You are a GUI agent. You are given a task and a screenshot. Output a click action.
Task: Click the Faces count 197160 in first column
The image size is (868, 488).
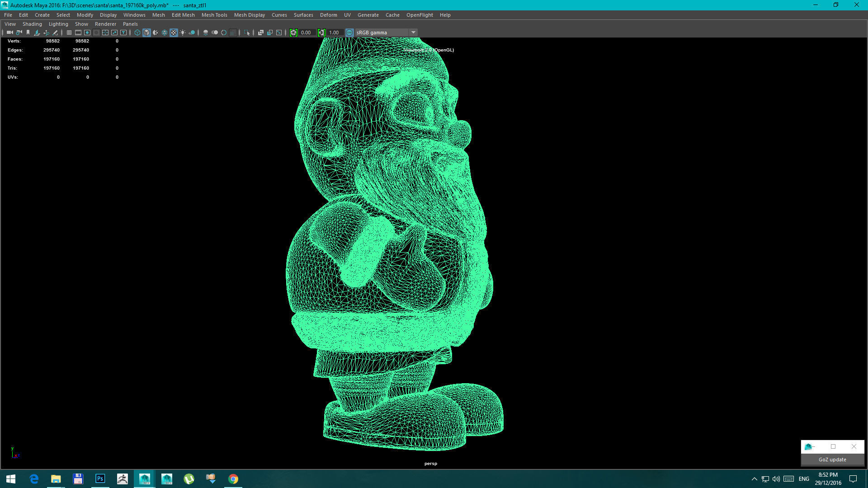click(x=52, y=59)
